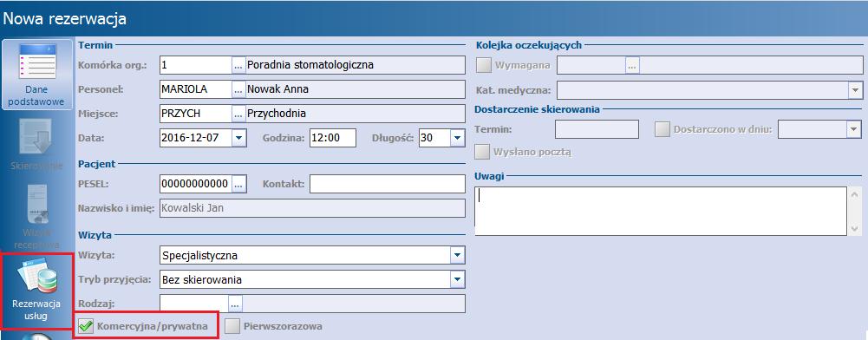Click the Komórka org. code field
This screenshot has height=340, width=868.
[195, 65]
